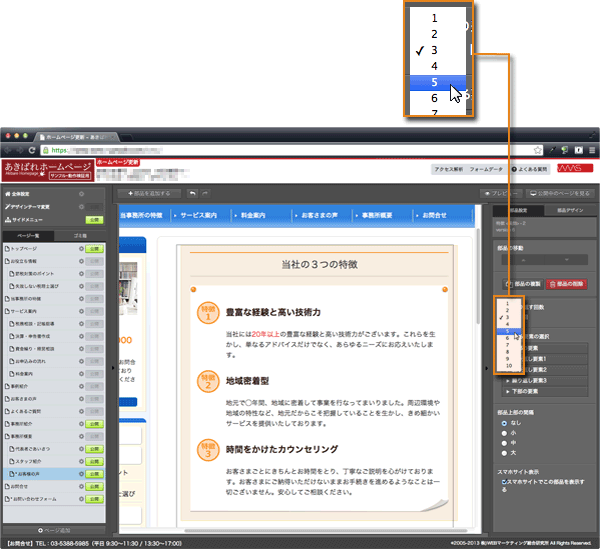
Task: Open アクセス解析 in the header
Action: point(448,169)
